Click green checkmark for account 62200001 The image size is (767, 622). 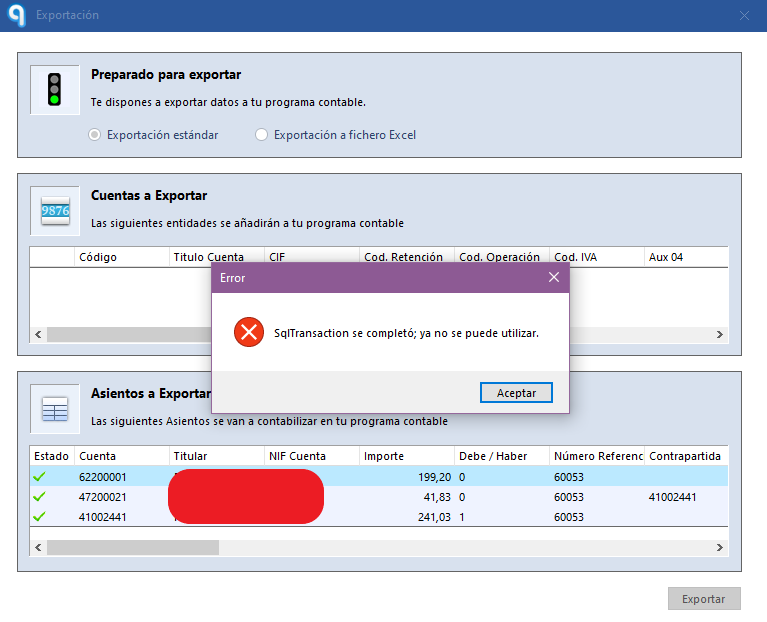(40, 476)
